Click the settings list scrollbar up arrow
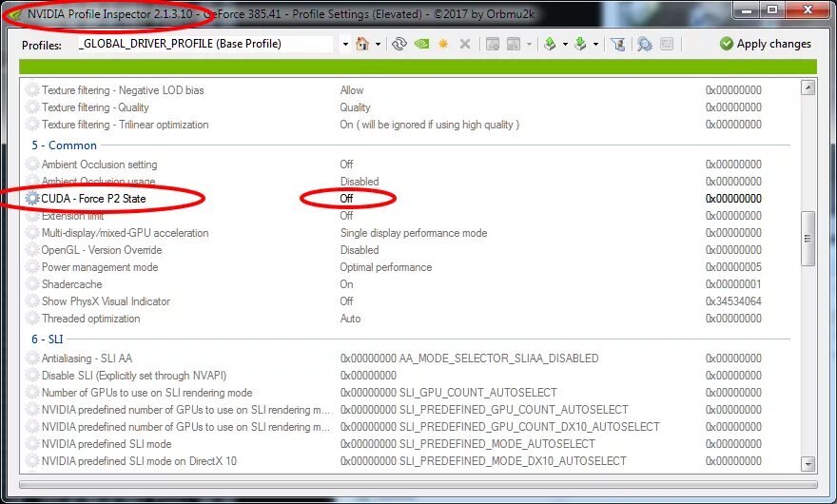837x504 pixels. (x=808, y=87)
